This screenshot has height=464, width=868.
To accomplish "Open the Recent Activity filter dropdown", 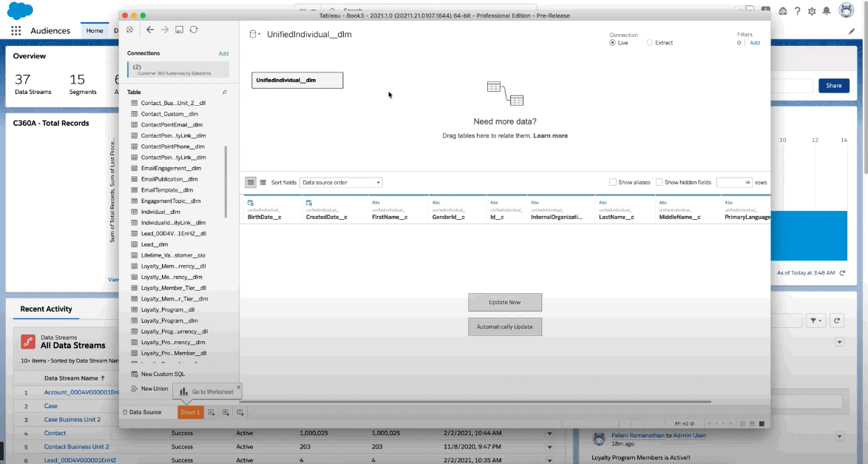I will (x=816, y=320).
